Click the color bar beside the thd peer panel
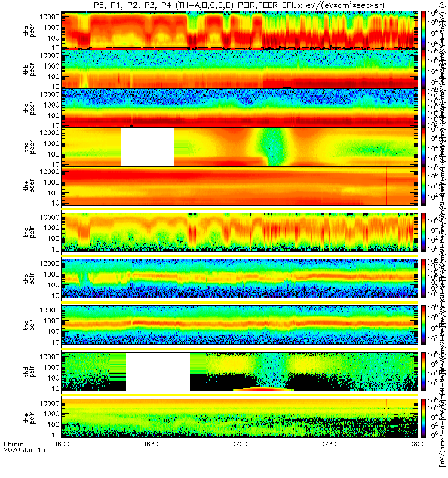The image size is (448, 478). tap(424, 146)
